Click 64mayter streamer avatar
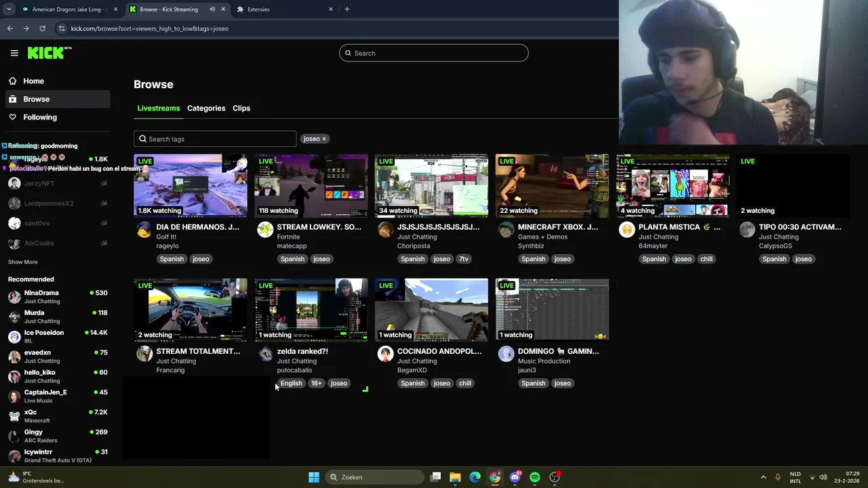This screenshot has width=868, height=488. pyautogui.click(x=627, y=230)
